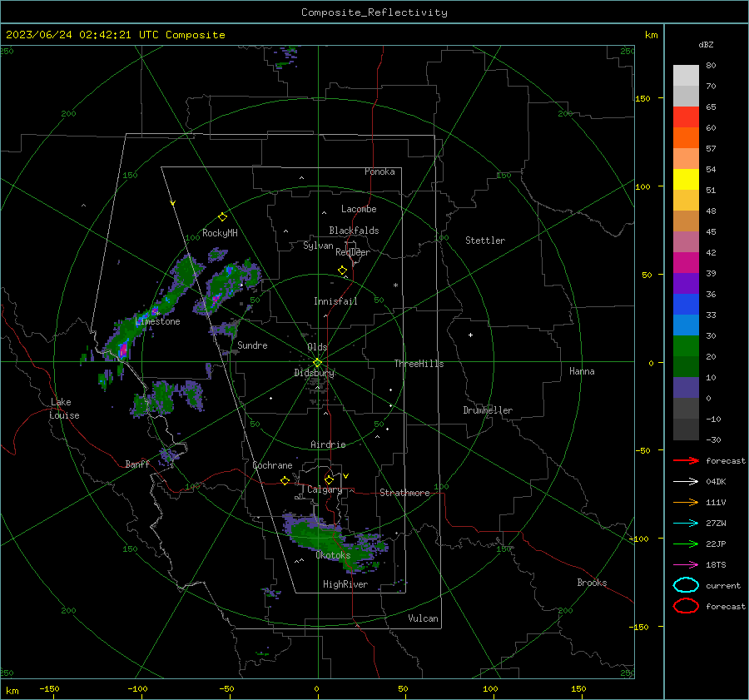The width and height of the screenshot is (749, 700).
Task: Click the dBZ legend heading
Action: coord(706,45)
